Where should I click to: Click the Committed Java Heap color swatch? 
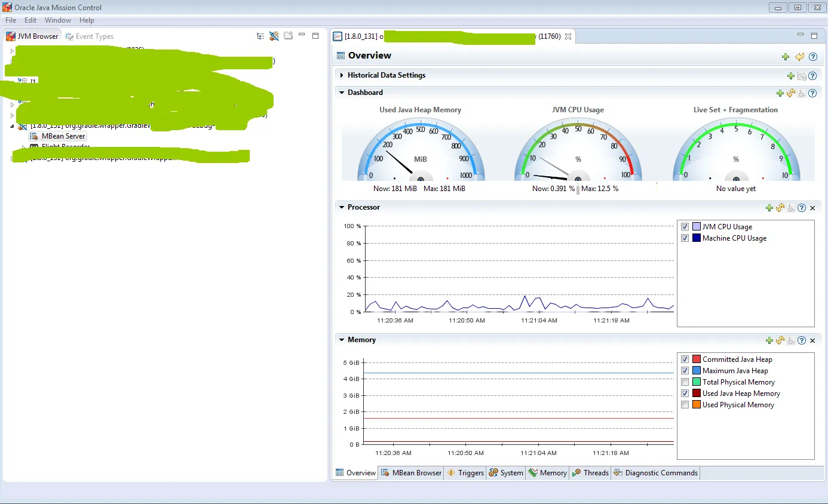point(697,359)
